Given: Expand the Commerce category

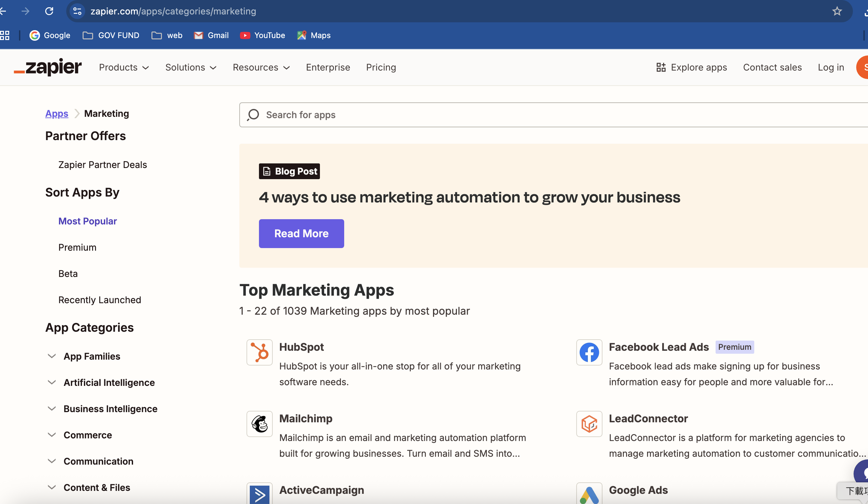Looking at the screenshot, I should tap(88, 435).
